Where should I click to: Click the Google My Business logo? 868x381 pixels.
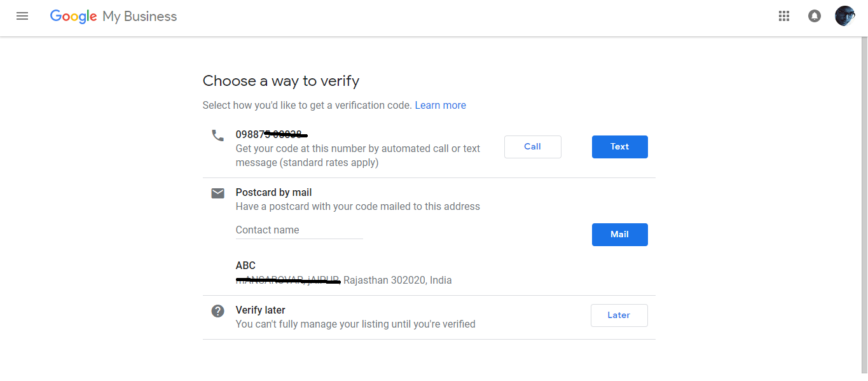114,17
